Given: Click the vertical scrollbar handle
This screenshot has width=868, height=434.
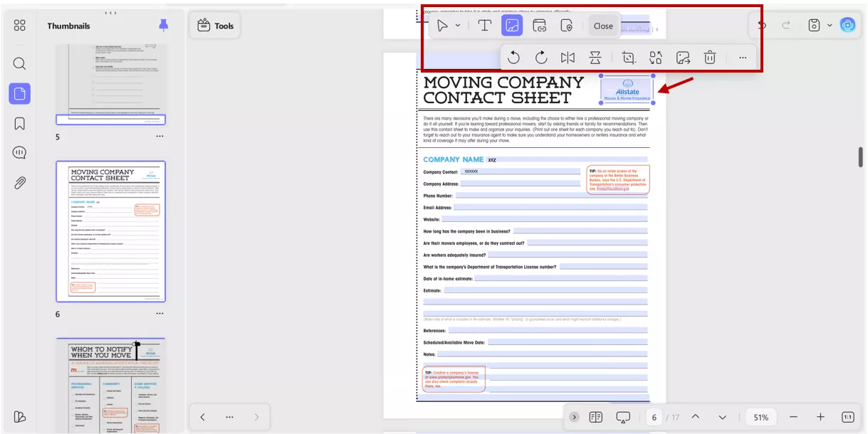Looking at the screenshot, I should click(861, 156).
